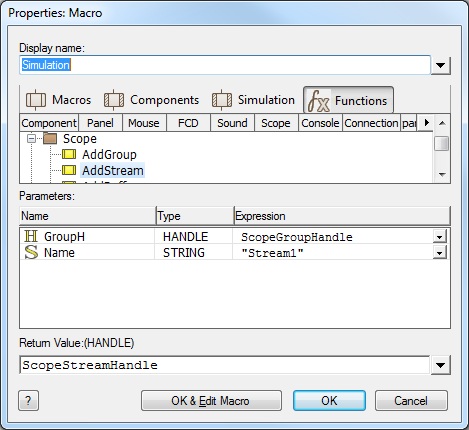The image size is (469, 430).
Task: Open the Display name dropdown arrow
Action: point(441,65)
